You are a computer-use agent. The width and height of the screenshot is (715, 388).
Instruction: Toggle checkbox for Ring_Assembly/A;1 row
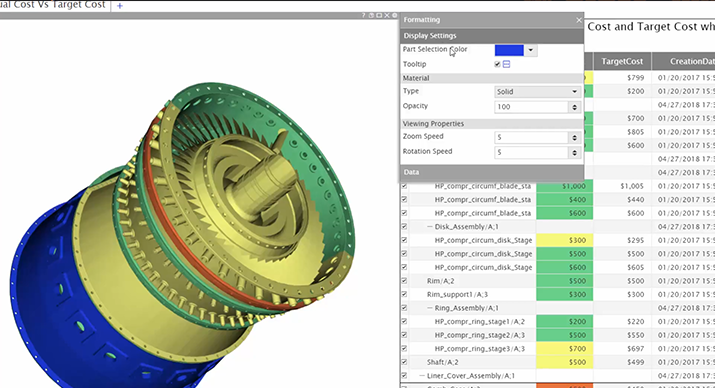[x=404, y=308]
